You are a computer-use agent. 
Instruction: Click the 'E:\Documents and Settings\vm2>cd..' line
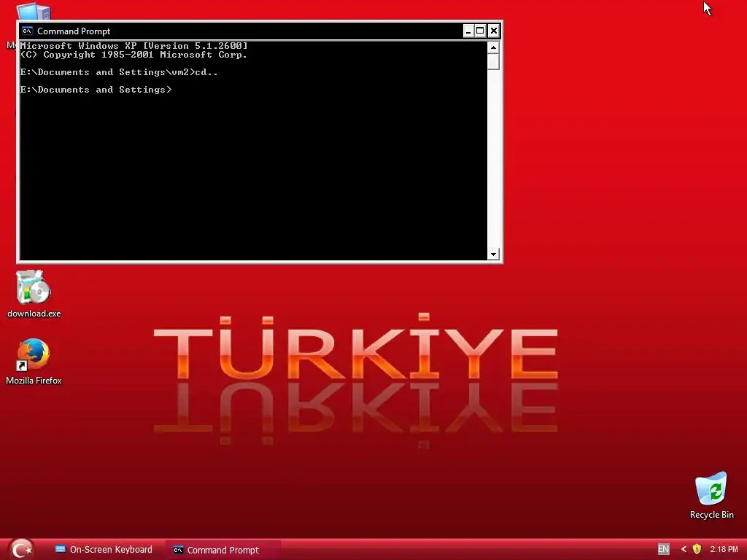pos(119,72)
